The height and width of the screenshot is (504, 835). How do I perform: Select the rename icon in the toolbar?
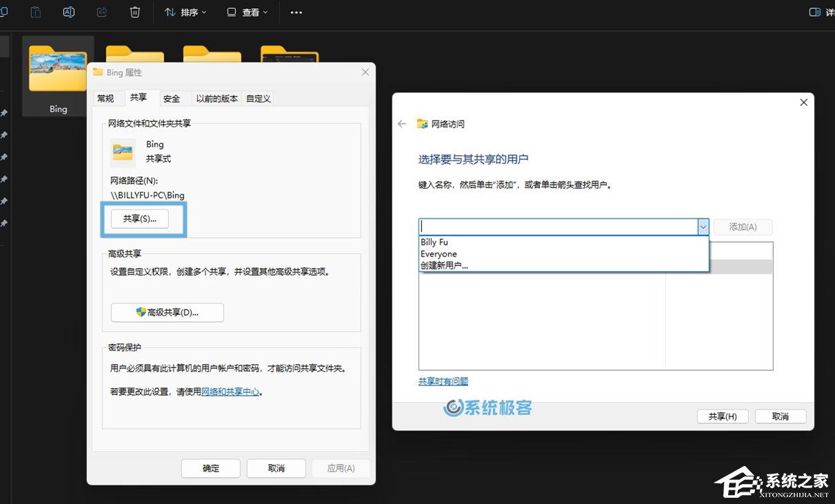click(68, 12)
